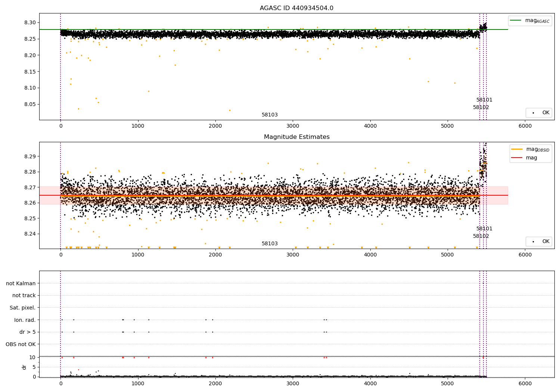Click the mag AGASC legend entry in top plot
This screenshot has height=392, width=560.
point(530,21)
